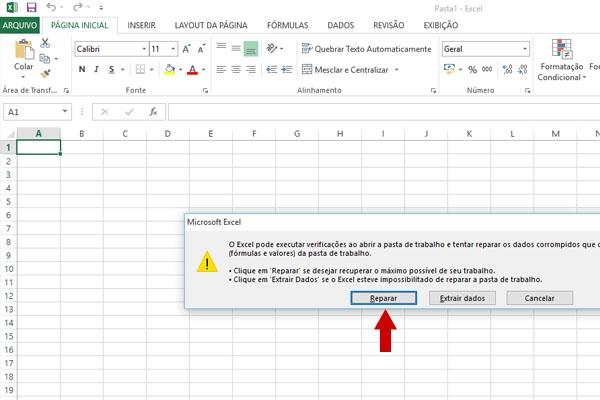Apply the yellow fill color bucket
The image size is (600, 400).
point(170,69)
